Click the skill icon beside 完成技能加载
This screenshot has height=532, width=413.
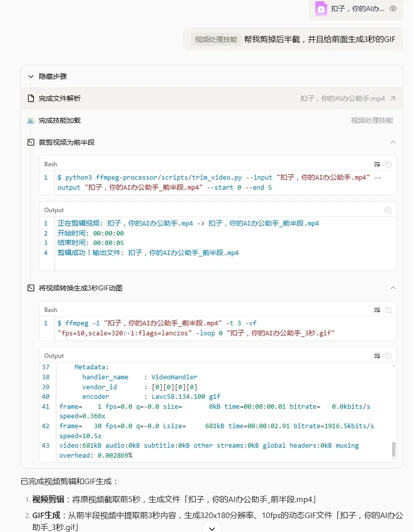pyautogui.click(x=31, y=120)
